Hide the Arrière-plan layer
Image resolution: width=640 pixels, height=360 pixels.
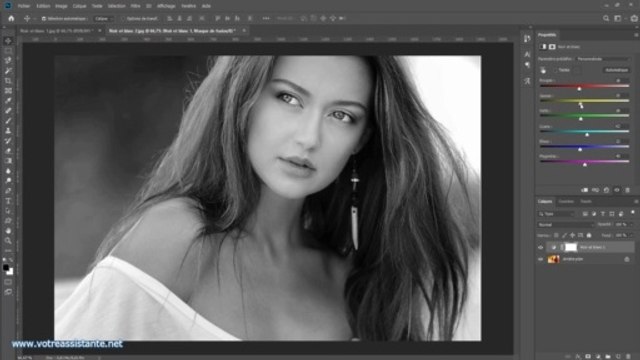click(x=540, y=259)
